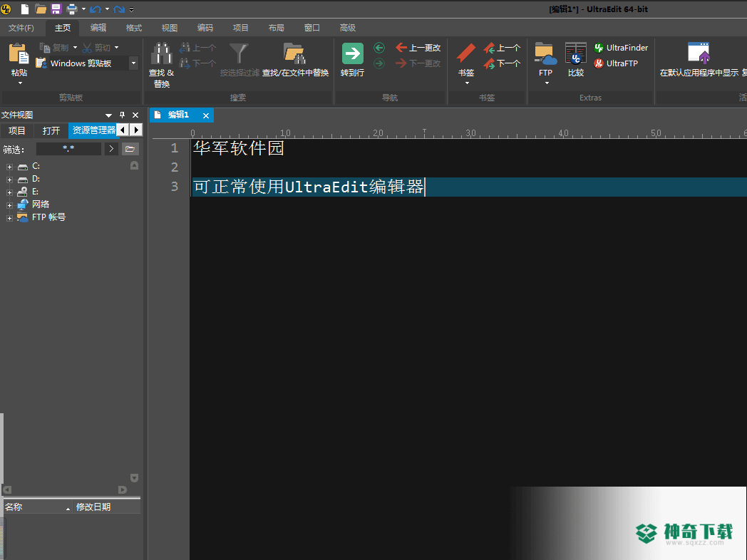Click the 筛选 filter input field
The image size is (747, 560).
(68, 149)
